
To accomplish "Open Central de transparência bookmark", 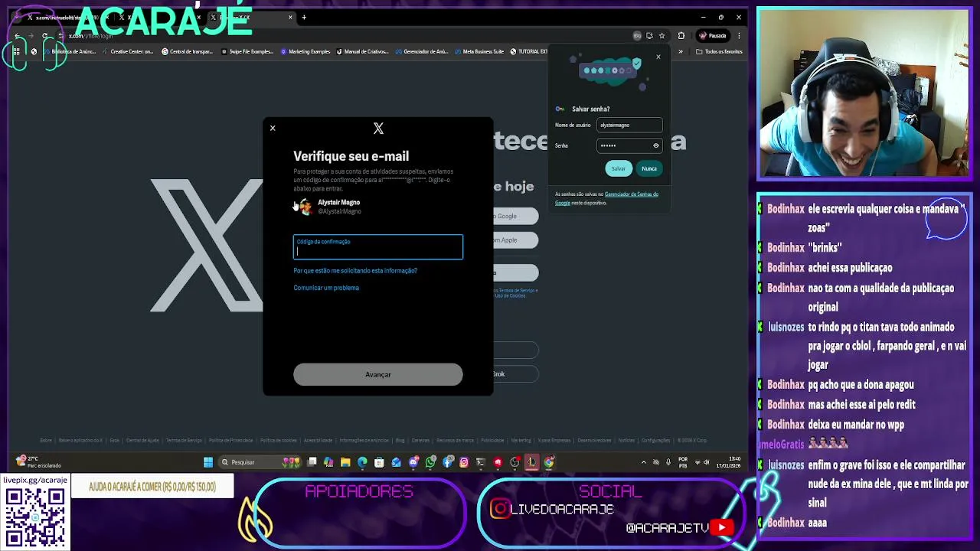I will (188, 51).
